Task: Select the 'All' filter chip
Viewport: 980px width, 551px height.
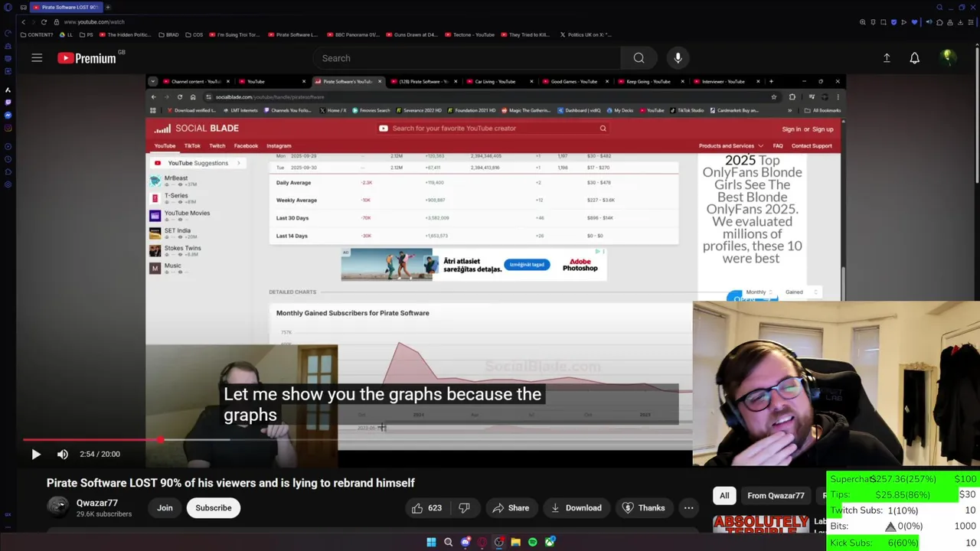Action: pyautogui.click(x=724, y=496)
